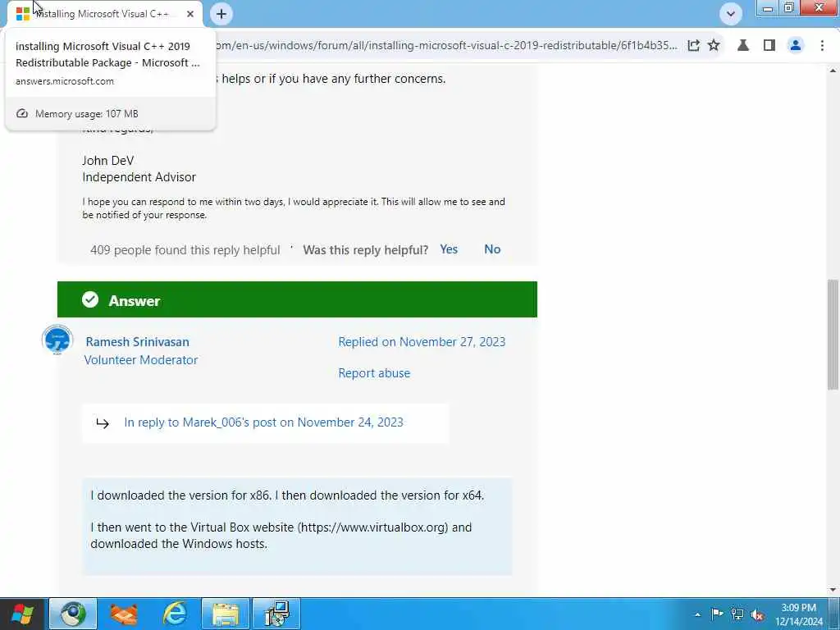Open Ramesh Srinivasan's profile link
Viewport: 840px width, 630px height.
pyautogui.click(x=137, y=342)
